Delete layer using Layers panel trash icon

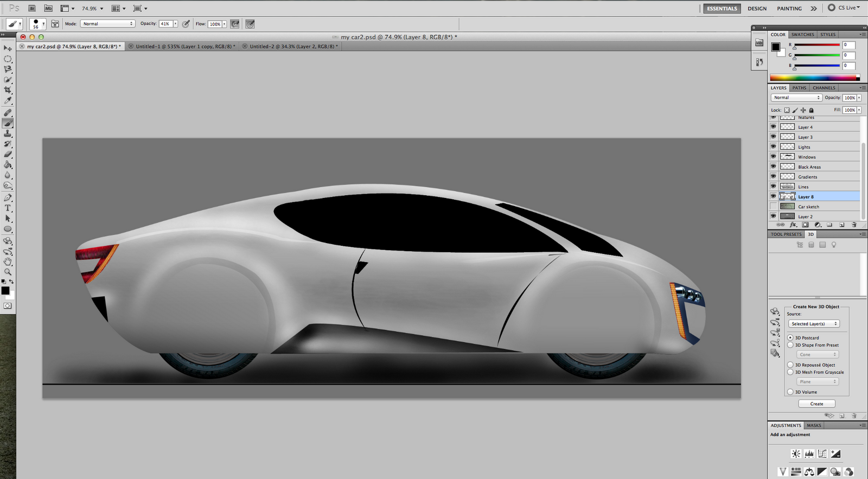(x=854, y=225)
